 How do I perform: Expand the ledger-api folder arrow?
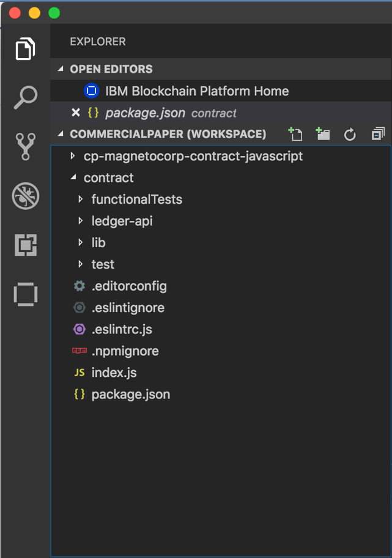80,221
